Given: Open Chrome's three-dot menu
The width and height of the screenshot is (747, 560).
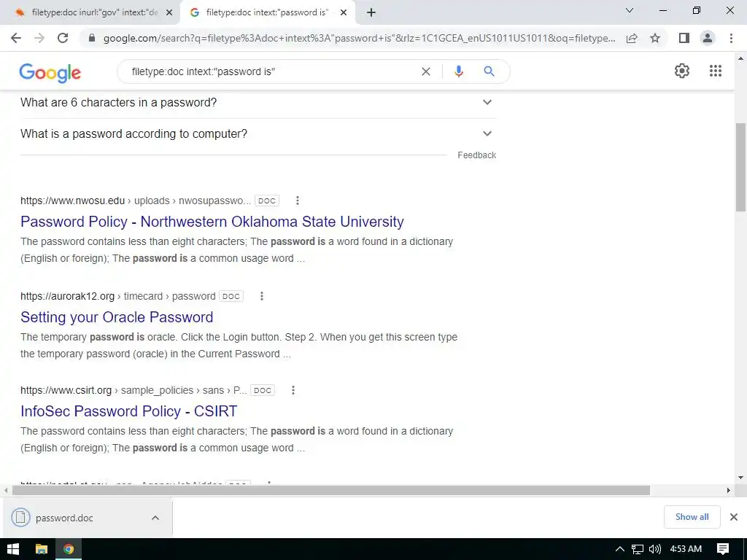Looking at the screenshot, I should pos(731,38).
